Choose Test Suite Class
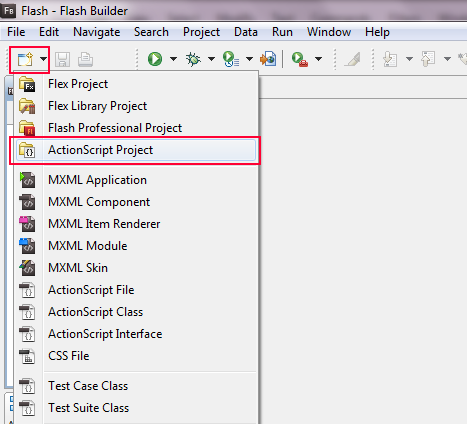This screenshot has width=467, height=424. [x=136, y=408]
